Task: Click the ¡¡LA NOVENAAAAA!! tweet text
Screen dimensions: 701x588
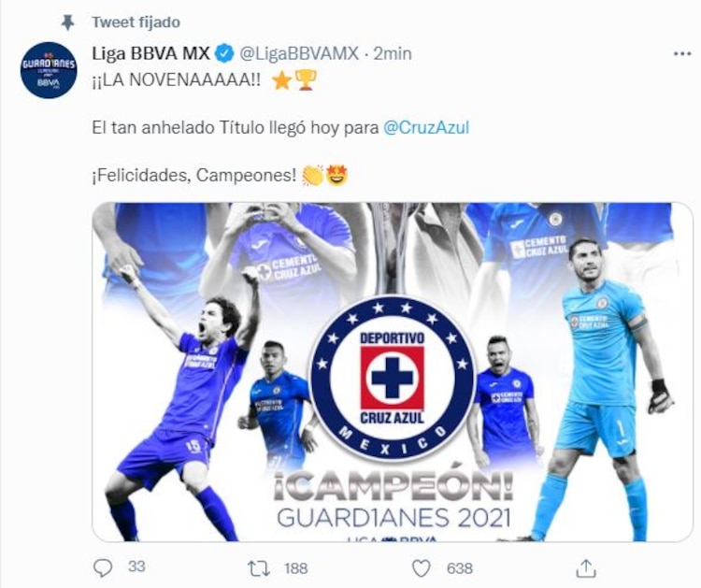Action: (x=177, y=80)
